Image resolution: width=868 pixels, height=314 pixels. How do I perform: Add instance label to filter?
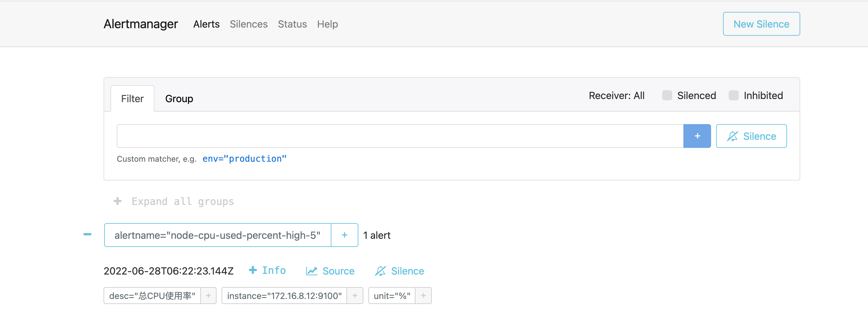click(355, 296)
